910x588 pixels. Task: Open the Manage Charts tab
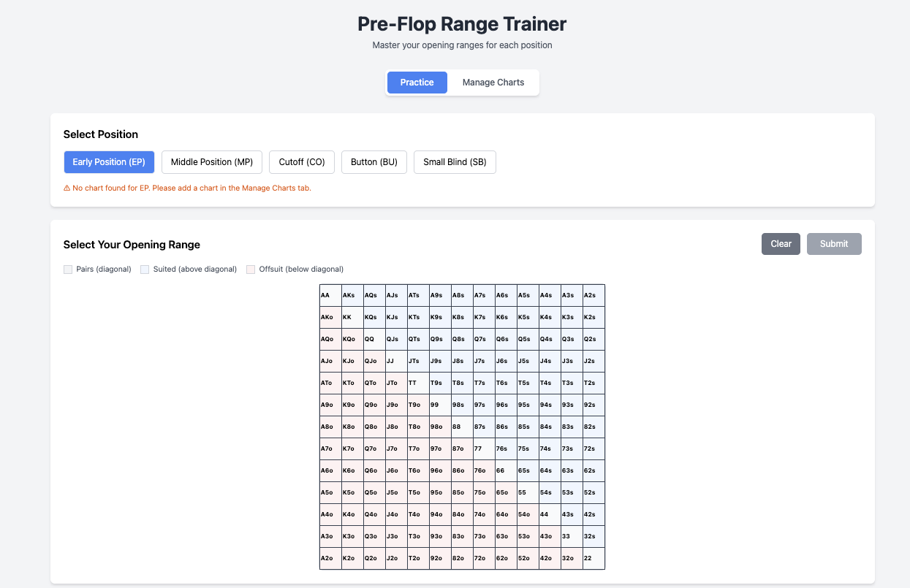point(493,83)
